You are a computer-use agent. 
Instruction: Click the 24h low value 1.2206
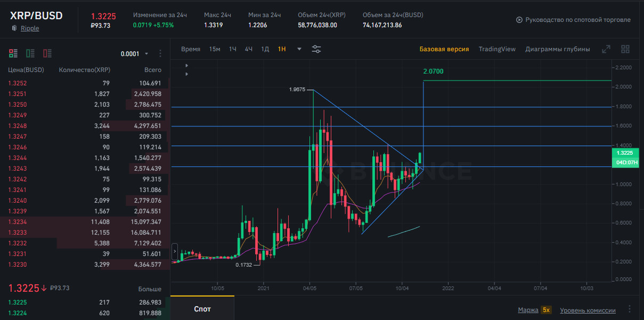tap(257, 25)
